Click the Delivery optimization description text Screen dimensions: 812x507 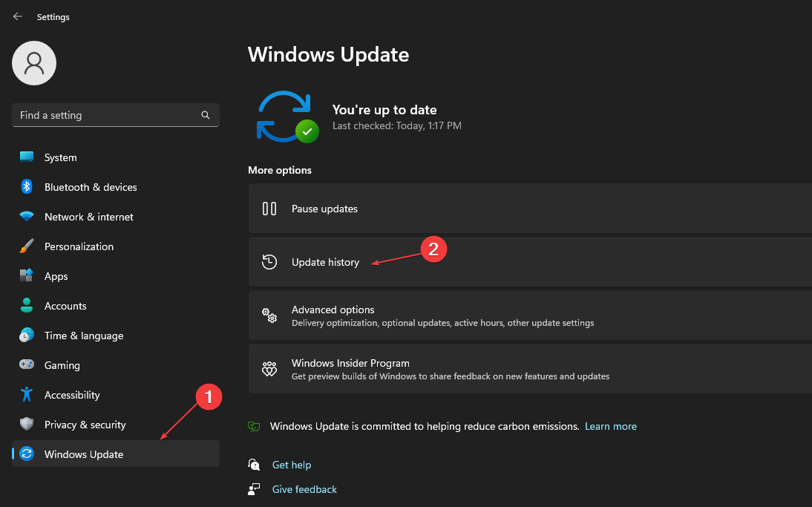(443, 323)
